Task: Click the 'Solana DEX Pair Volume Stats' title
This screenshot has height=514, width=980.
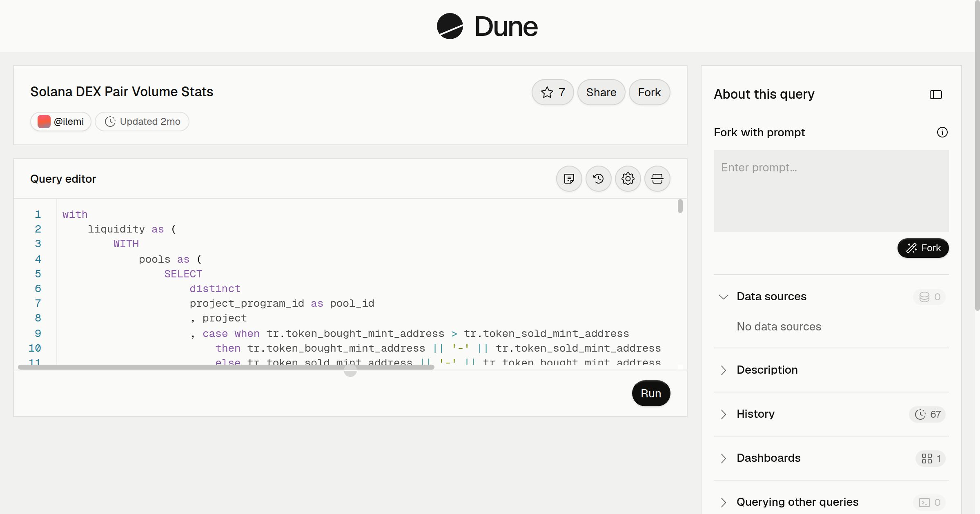Action: (122, 92)
